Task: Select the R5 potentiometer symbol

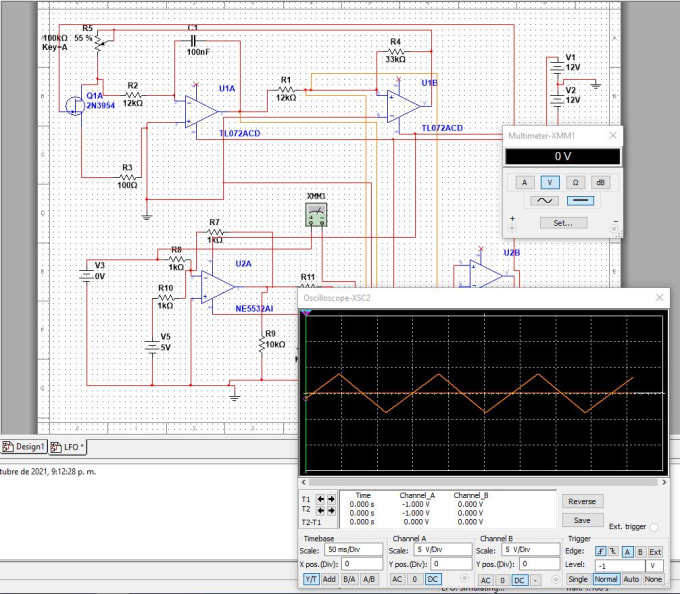Action: [x=98, y=42]
